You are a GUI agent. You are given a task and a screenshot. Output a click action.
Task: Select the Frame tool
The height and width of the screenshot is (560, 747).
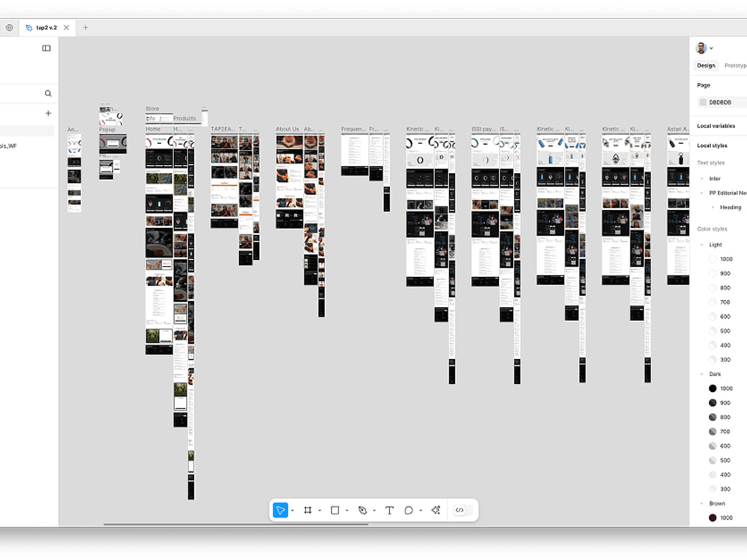coord(308,510)
